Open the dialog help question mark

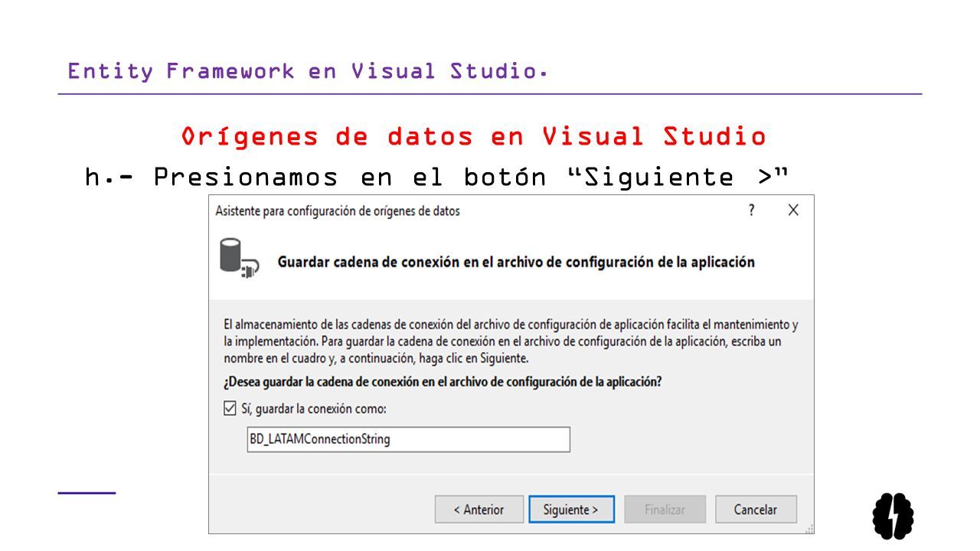(752, 210)
